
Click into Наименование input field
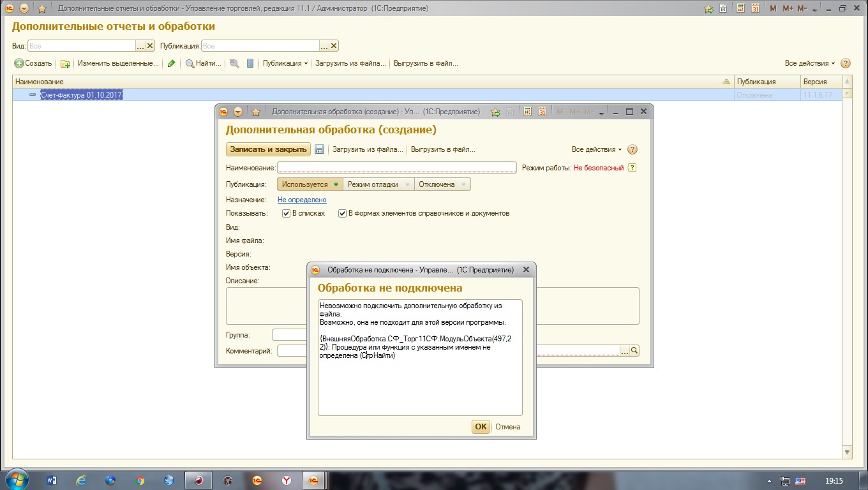[396, 168]
